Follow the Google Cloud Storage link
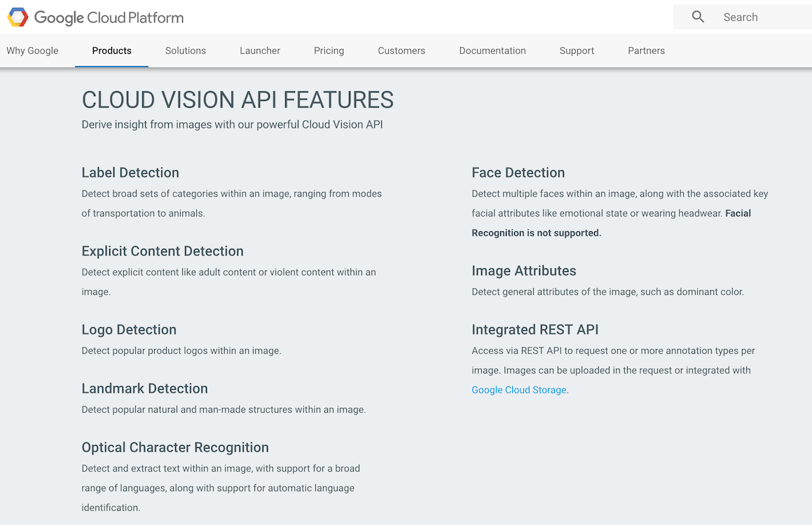Screen dimensions: 812x525 (518, 390)
